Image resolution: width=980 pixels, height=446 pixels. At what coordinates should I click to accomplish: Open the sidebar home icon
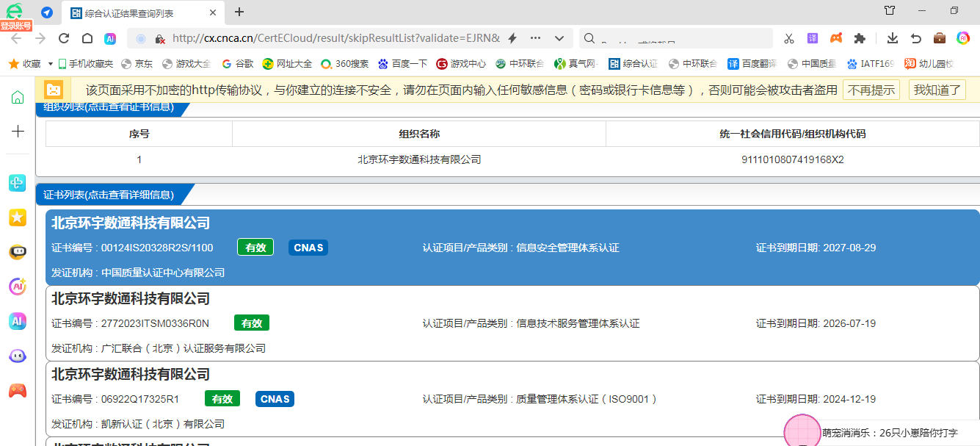pos(18,97)
